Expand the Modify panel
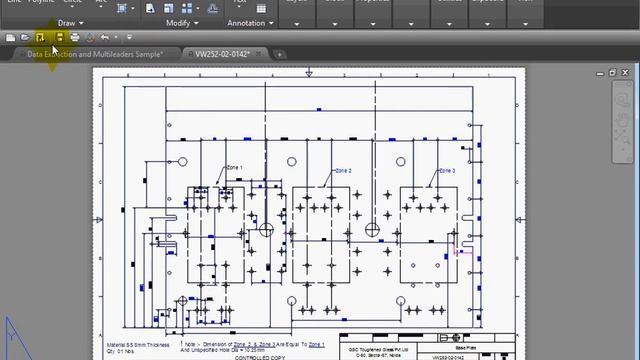 point(182,23)
